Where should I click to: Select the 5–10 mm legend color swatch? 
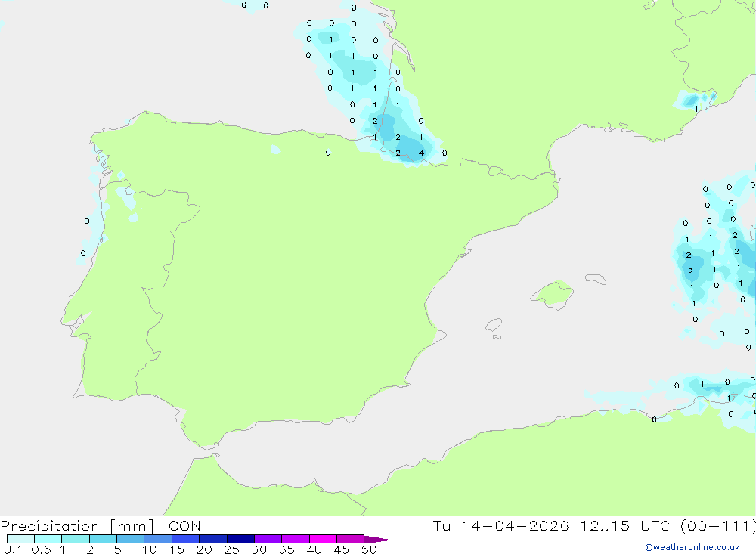tap(131, 539)
